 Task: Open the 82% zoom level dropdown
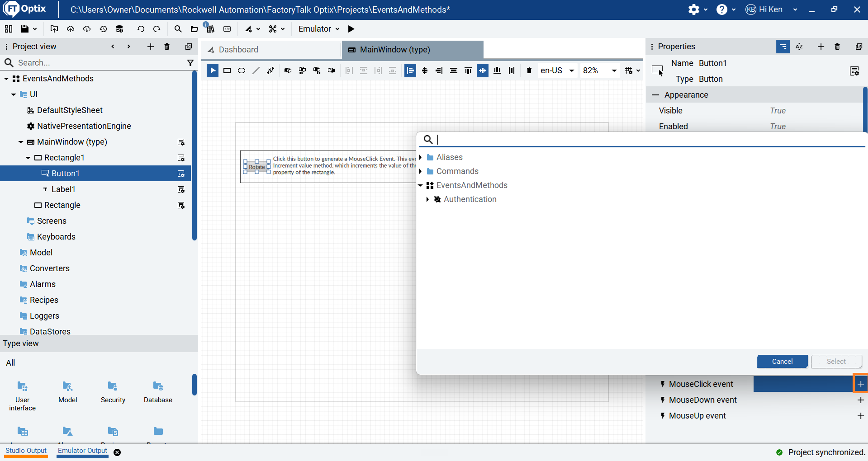[600, 71]
